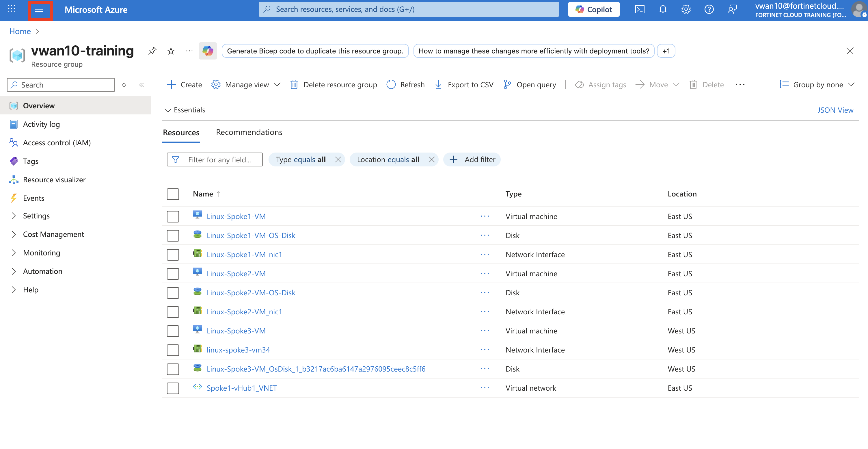Open the Group by none dropdown
Screen dimensions: 868x449
pos(817,85)
